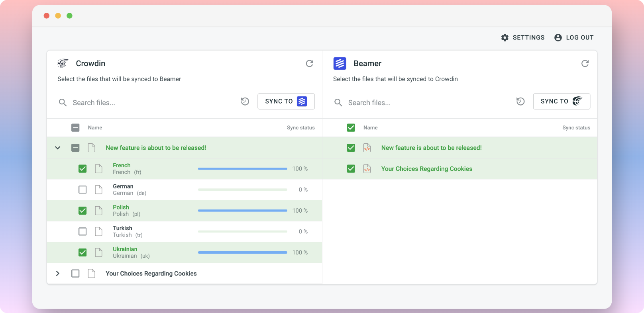Sync selected Crowdin files to Beamer
The image size is (644, 313).
click(286, 101)
